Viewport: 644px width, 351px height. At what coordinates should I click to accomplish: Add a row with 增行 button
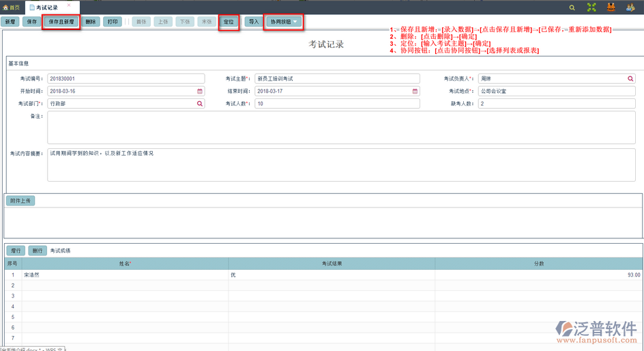click(16, 251)
